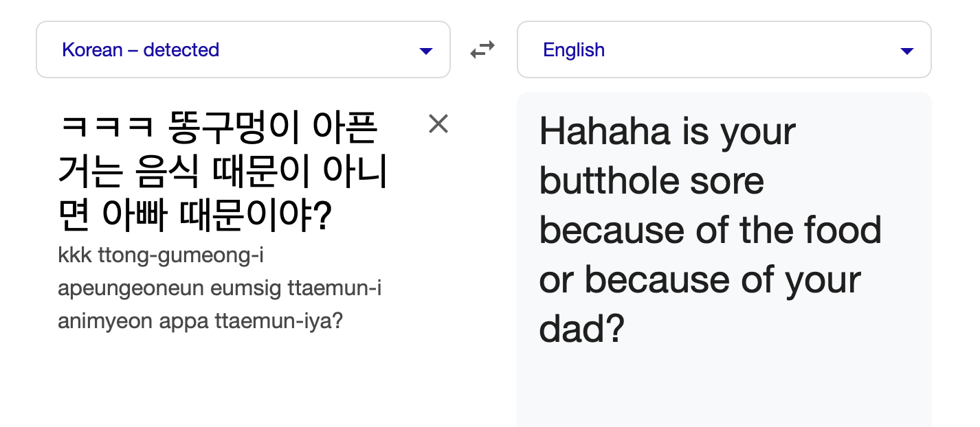Click the word "dad?" in the translation
The height and width of the screenshot is (427, 980).
click(x=581, y=329)
